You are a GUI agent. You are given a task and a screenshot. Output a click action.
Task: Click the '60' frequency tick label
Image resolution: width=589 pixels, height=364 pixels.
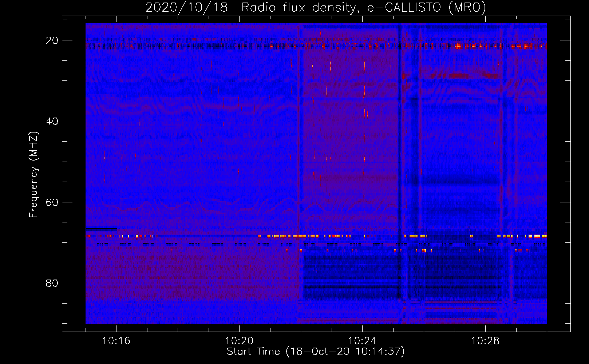point(52,202)
